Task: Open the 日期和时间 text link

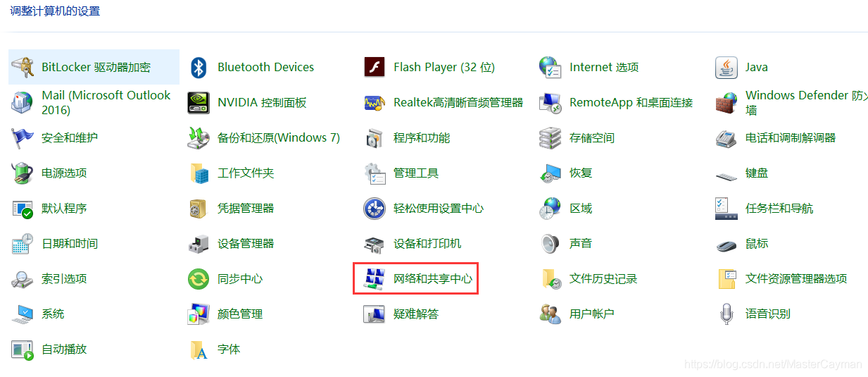Action: pos(70,244)
